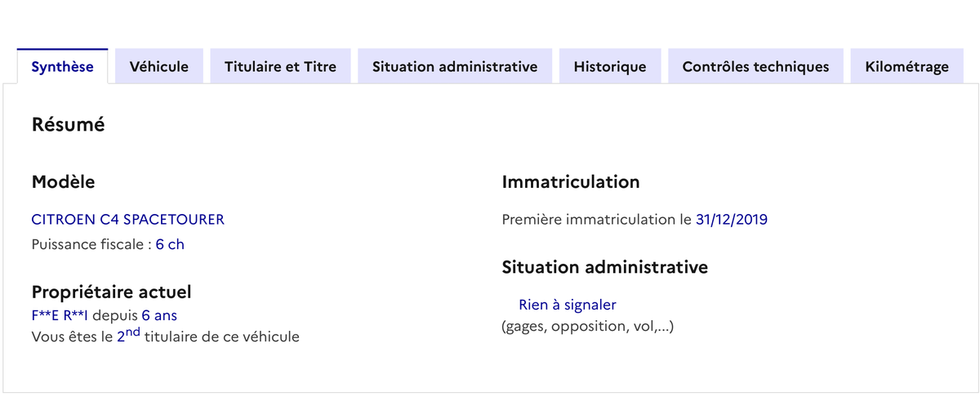The height and width of the screenshot is (397, 980).
Task: Click the Rien à signaler status
Action: pyautogui.click(x=567, y=305)
